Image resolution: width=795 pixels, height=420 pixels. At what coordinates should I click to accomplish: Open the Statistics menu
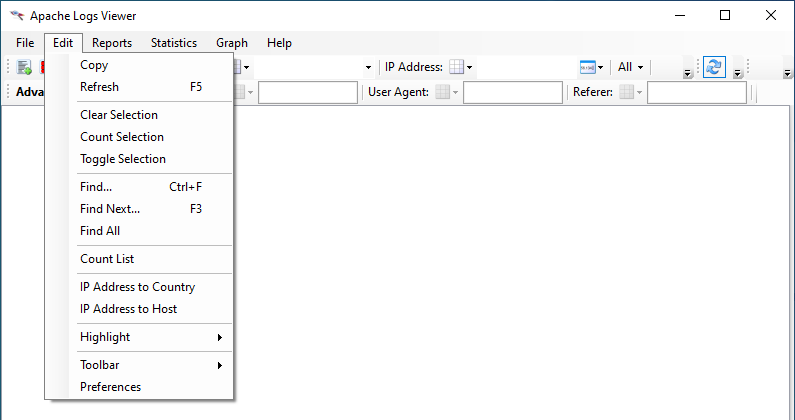click(x=174, y=43)
